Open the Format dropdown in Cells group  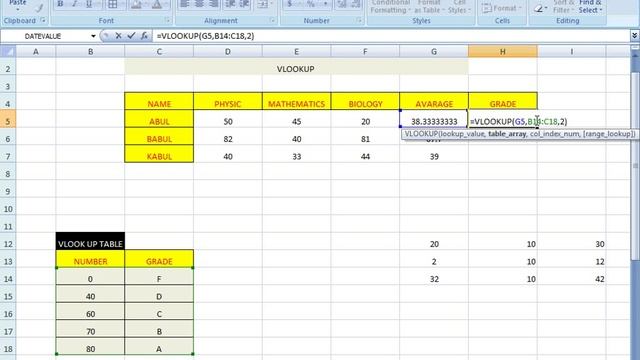502,8
